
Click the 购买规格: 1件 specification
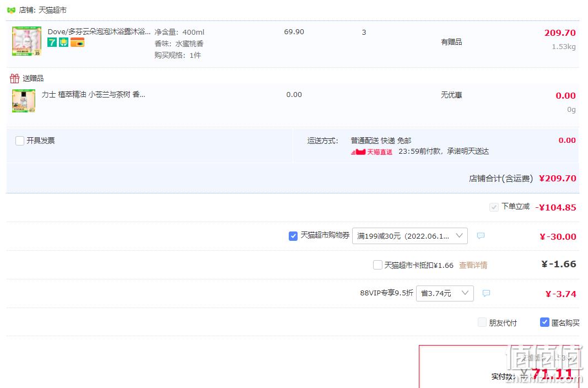pyautogui.click(x=178, y=56)
